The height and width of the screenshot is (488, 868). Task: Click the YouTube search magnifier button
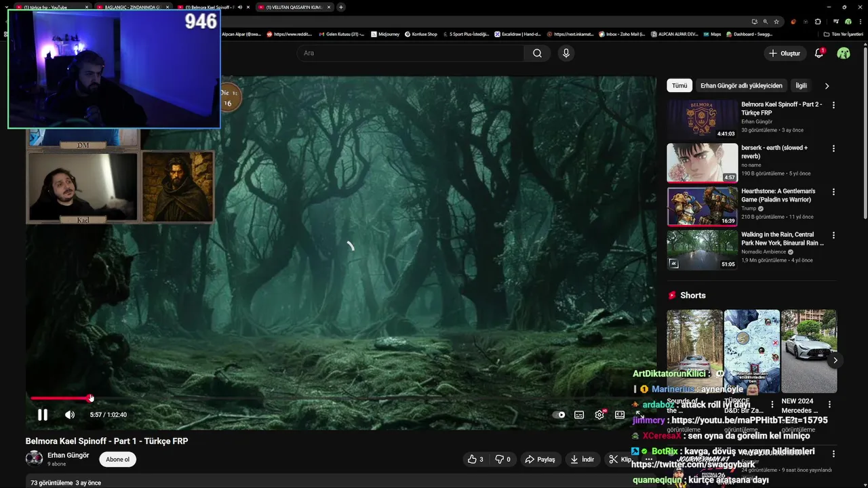coord(537,53)
